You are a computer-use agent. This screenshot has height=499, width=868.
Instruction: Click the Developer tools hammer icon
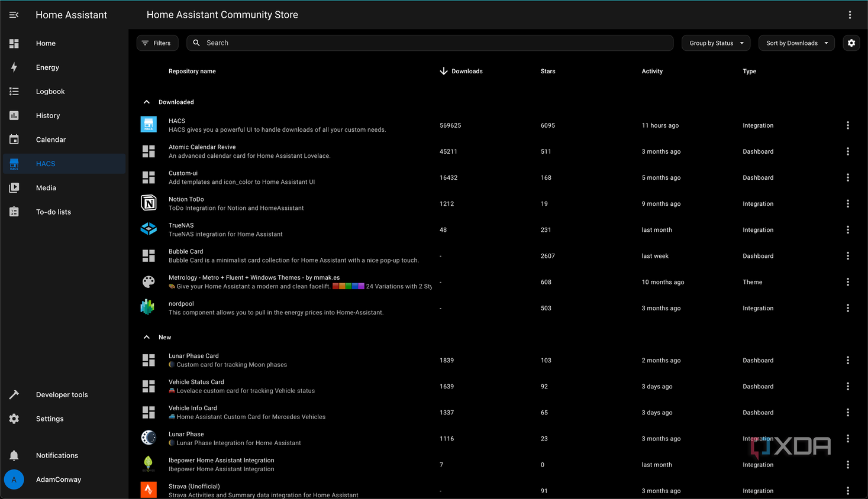[x=14, y=394]
